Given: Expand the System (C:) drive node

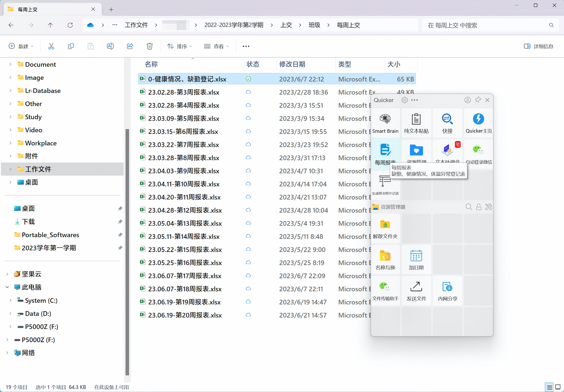Looking at the screenshot, I should 11,300.
